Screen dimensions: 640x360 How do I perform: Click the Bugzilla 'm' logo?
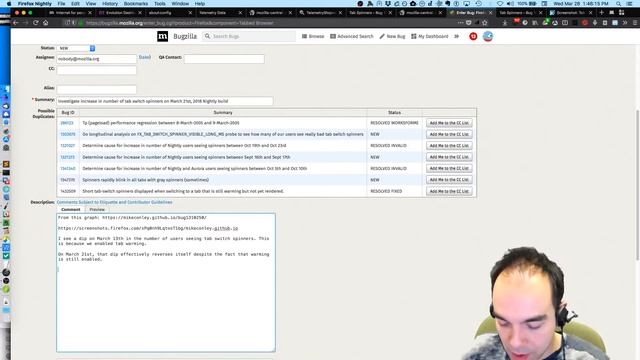tap(162, 36)
